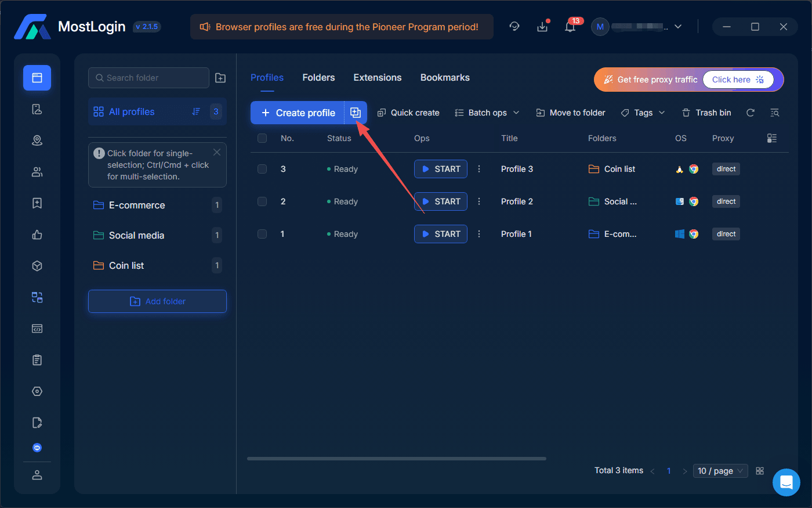
Task: Open the hexagon settings sidebar icon
Action: pyautogui.click(x=37, y=391)
